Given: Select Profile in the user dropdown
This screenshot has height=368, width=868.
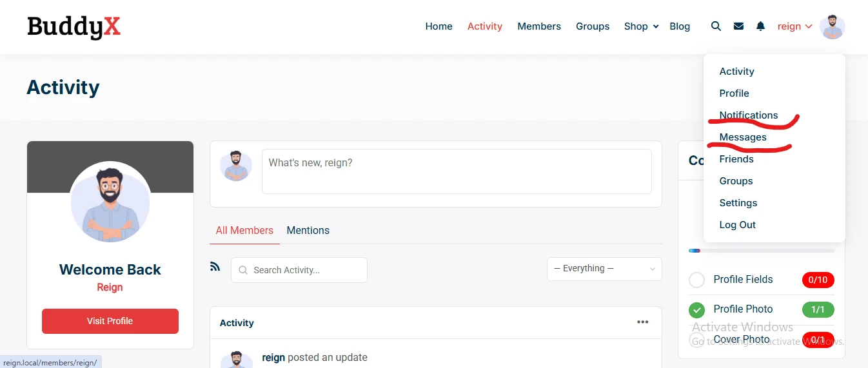Looking at the screenshot, I should 734,93.
